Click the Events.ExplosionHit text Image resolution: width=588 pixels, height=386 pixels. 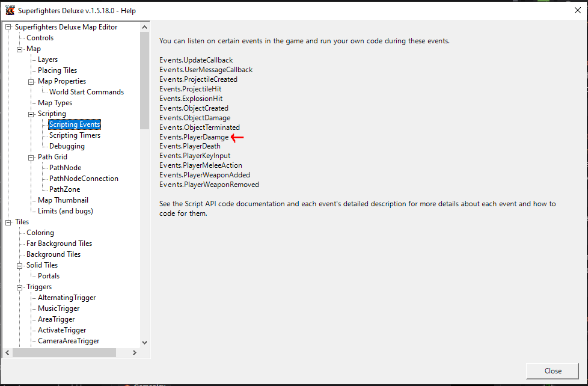(191, 99)
